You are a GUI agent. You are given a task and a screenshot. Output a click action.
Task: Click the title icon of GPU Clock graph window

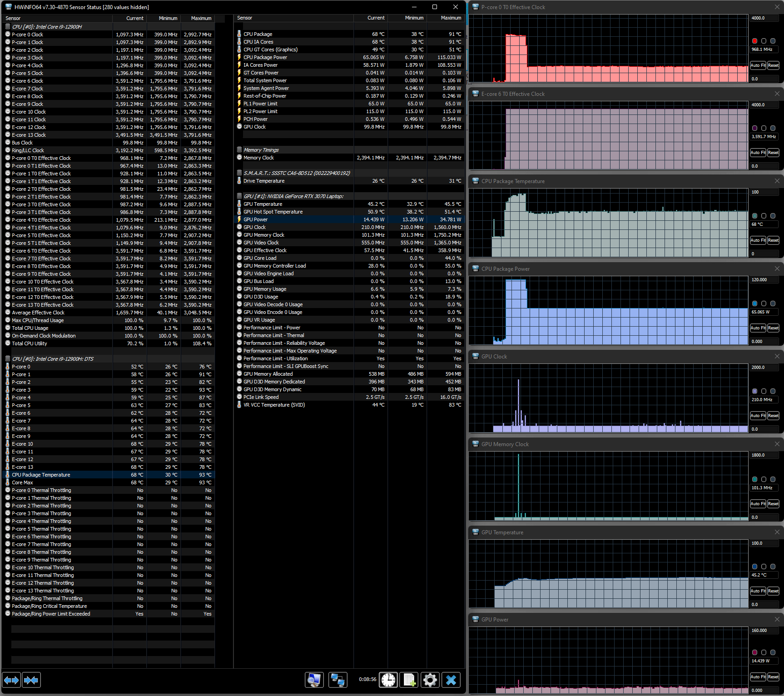[x=476, y=356]
